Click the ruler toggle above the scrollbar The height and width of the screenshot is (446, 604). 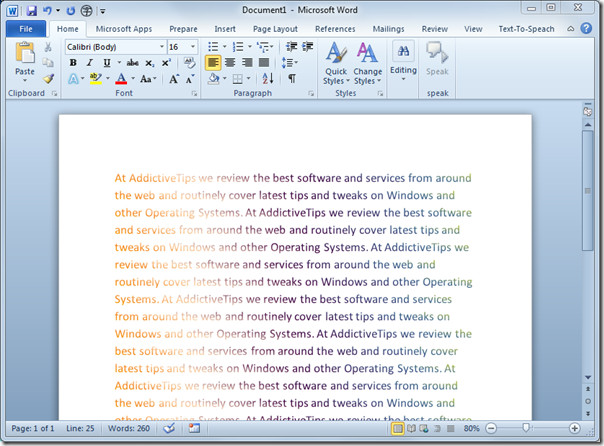(x=587, y=110)
